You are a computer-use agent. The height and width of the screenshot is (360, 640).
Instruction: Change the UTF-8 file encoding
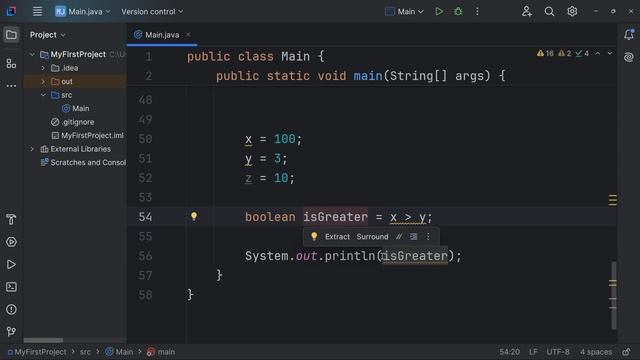tap(558, 352)
